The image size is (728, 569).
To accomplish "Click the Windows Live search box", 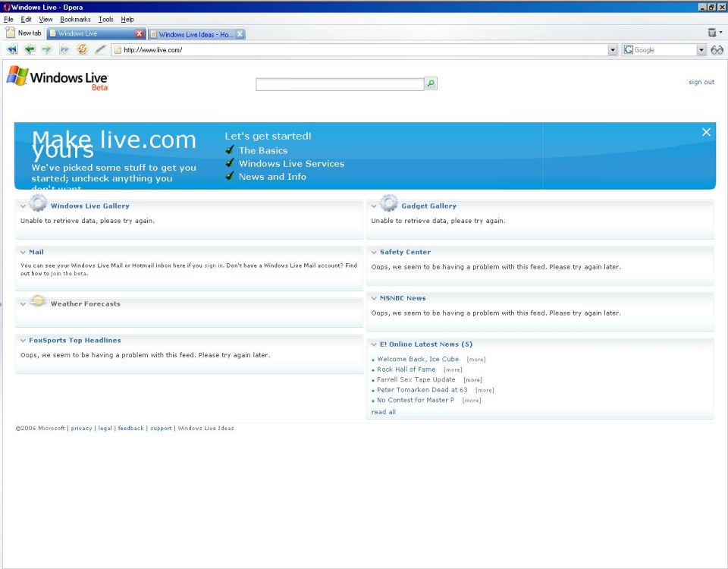I will (340, 84).
